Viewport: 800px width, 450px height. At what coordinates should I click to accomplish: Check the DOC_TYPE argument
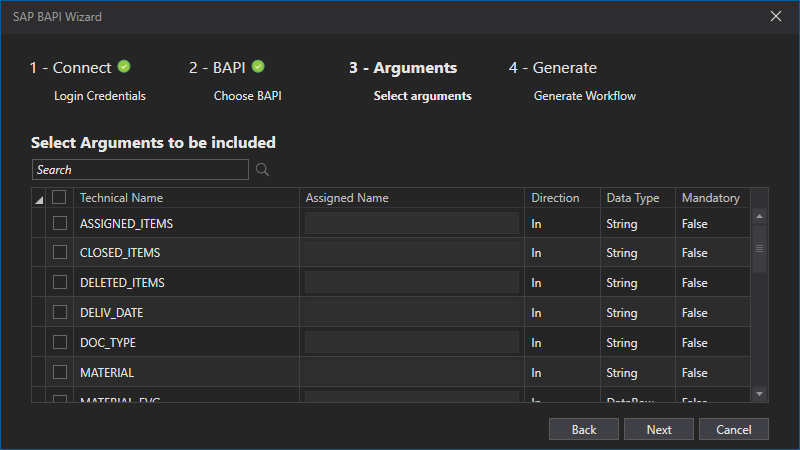point(60,342)
